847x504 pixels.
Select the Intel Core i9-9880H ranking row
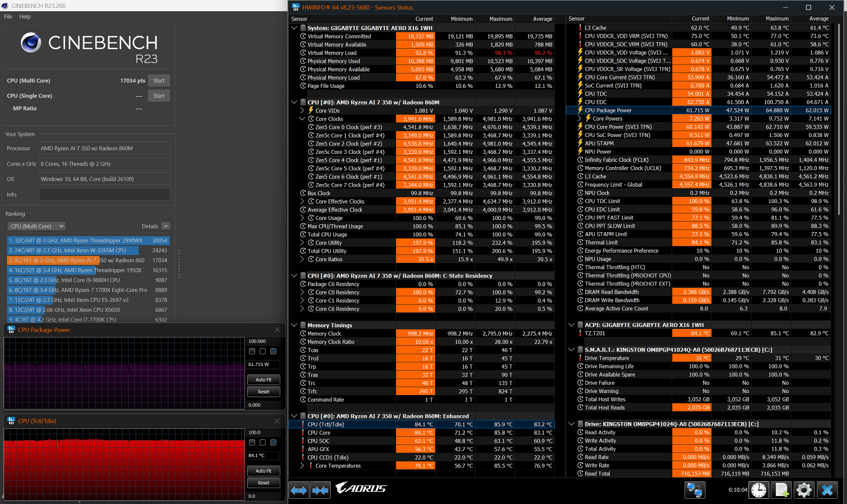88,280
